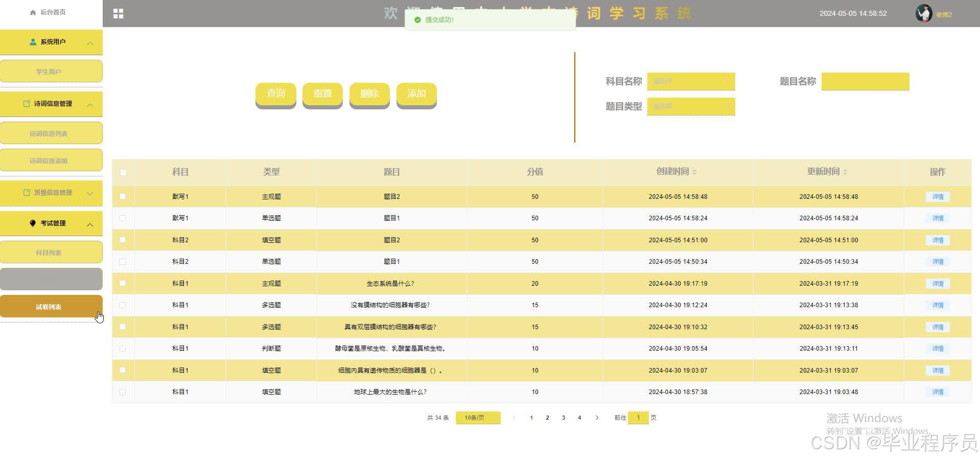The width and height of the screenshot is (980, 459).
Task: Check the row 具有双层膜结构的细胞器有哪些?
Action: (123, 327)
